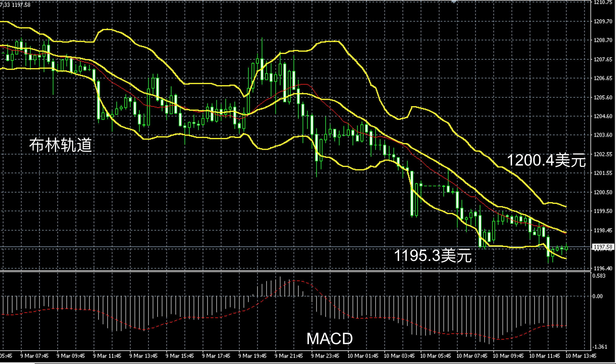Select the 1202.55 price scale value
Screen dimensions: 616x364
point(603,154)
